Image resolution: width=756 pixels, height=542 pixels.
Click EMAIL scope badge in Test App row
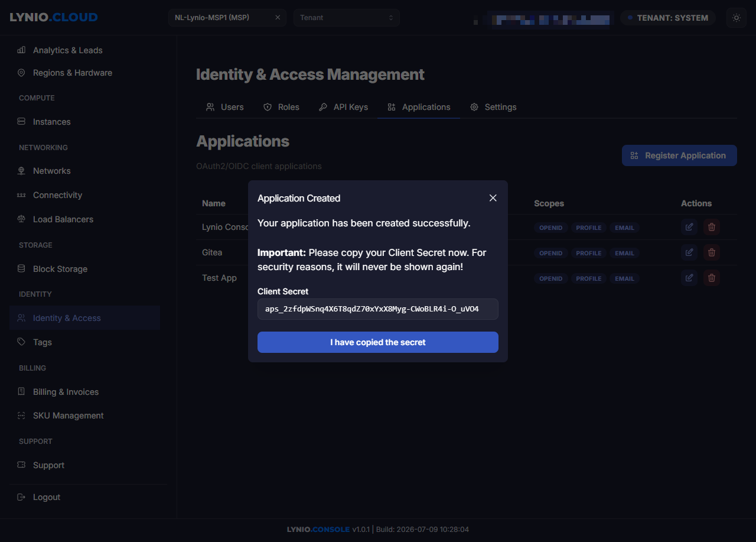click(624, 278)
